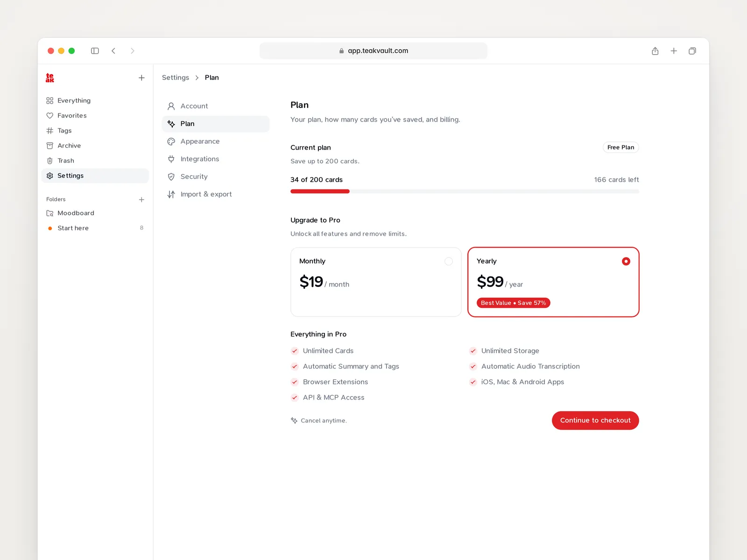
Task: Click the cards usage progress bar
Action: (x=465, y=191)
